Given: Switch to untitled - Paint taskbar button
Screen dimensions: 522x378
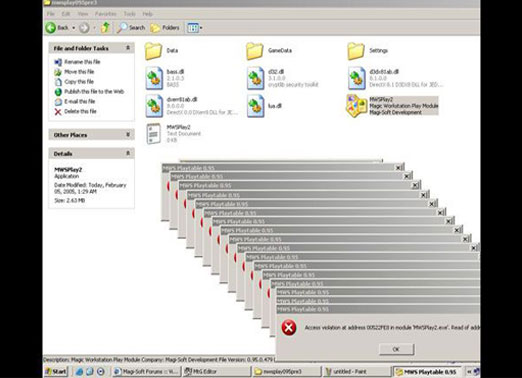Looking at the screenshot, I should click(357, 371).
